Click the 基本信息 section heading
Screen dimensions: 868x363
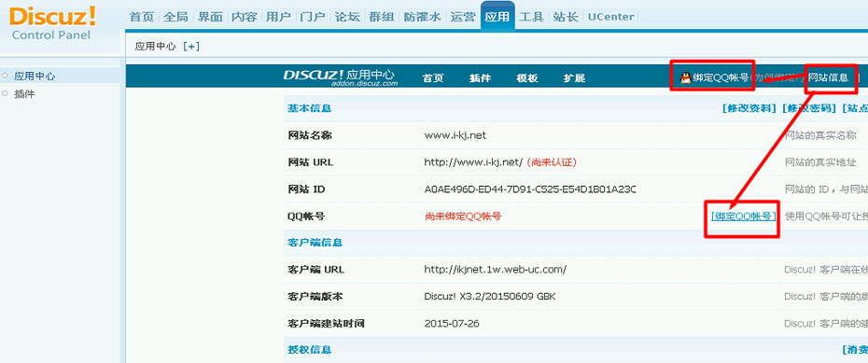[310, 108]
